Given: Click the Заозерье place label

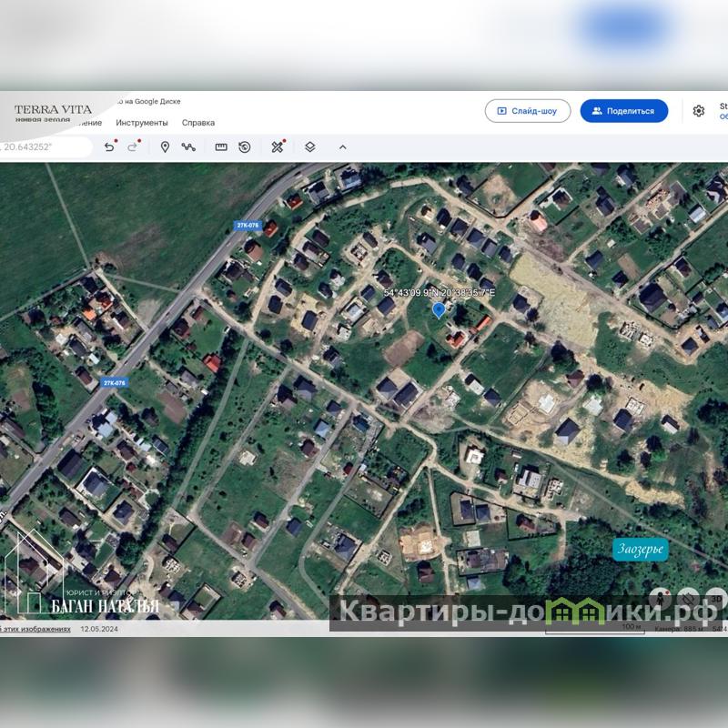Looking at the screenshot, I should (641, 550).
